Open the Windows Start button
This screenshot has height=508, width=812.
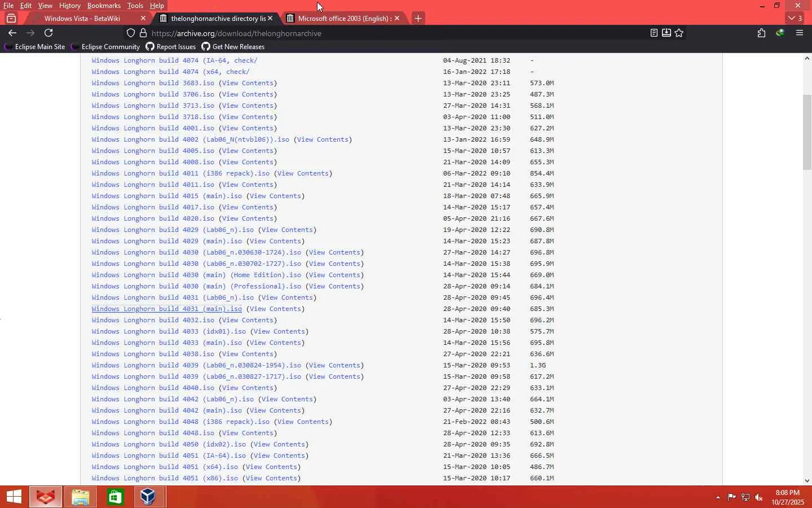coord(14,497)
